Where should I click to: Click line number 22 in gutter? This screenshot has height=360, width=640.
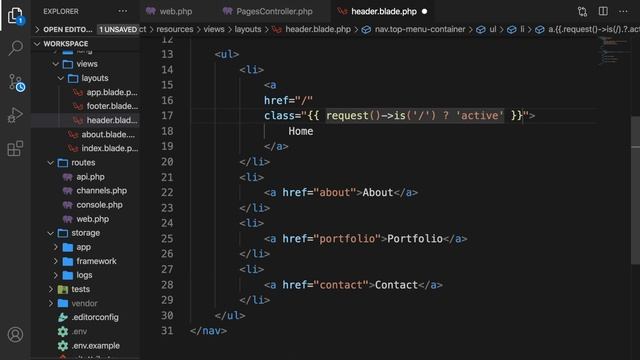pos(167,193)
